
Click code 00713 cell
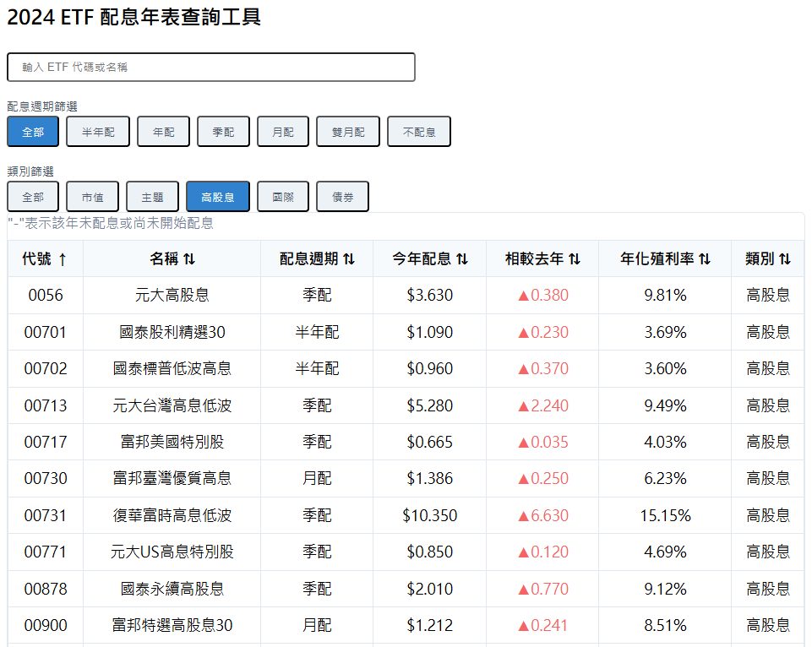tap(46, 405)
